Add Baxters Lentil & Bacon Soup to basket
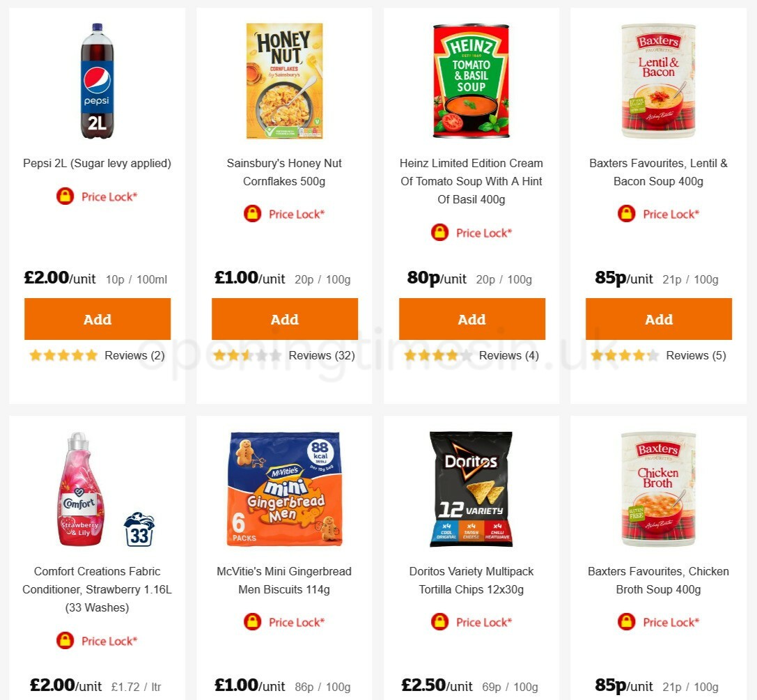 658,319
